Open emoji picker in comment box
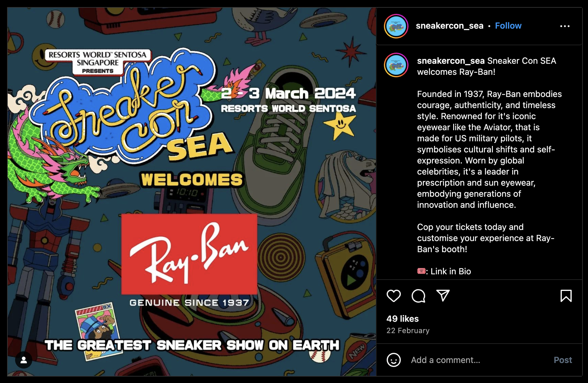The width and height of the screenshot is (588, 383). tap(393, 360)
